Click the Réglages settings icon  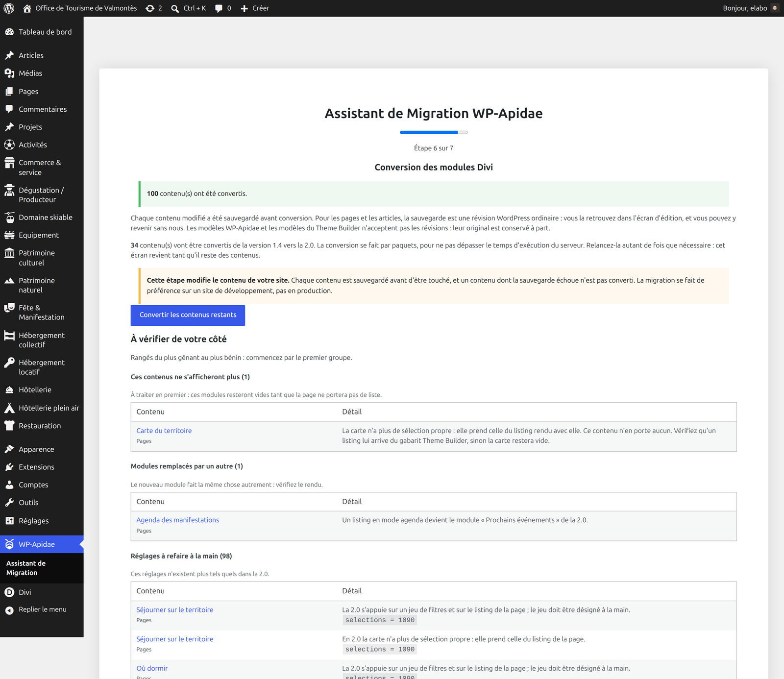click(9, 521)
